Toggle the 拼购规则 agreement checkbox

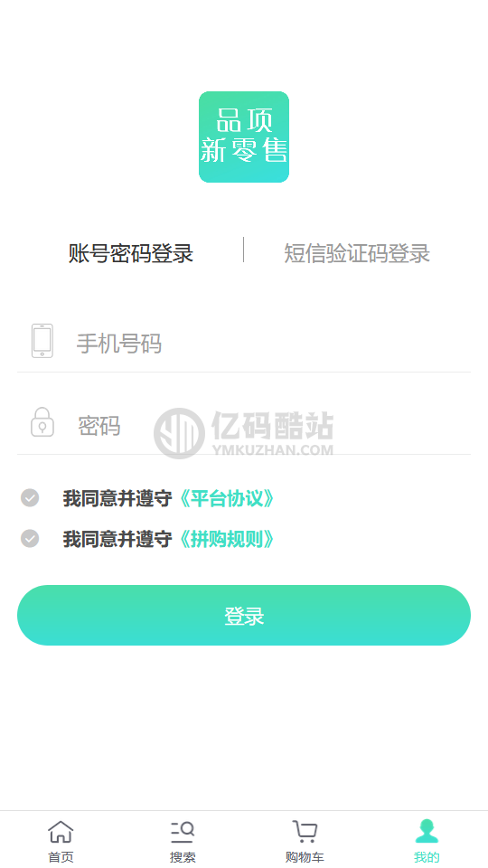[x=30, y=538]
